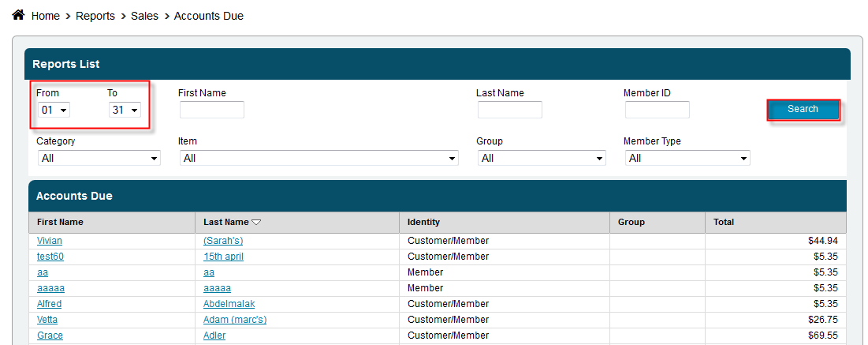Open the Grace first name link

pos(50,336)
